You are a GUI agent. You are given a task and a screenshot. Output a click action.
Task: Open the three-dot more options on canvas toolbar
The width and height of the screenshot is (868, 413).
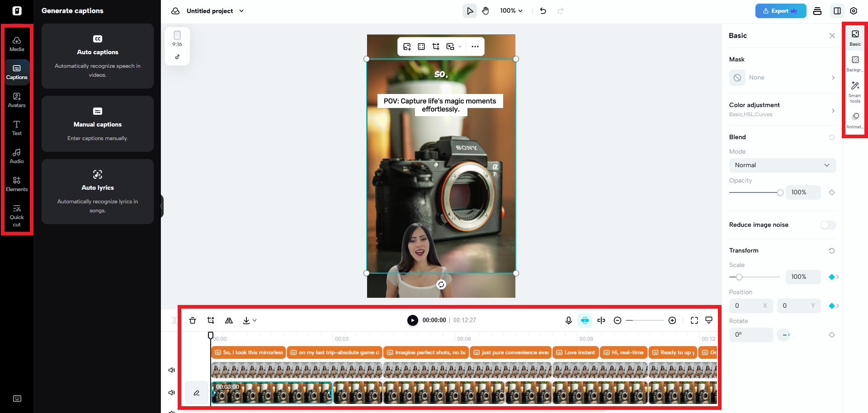click(x=475, y=47)
